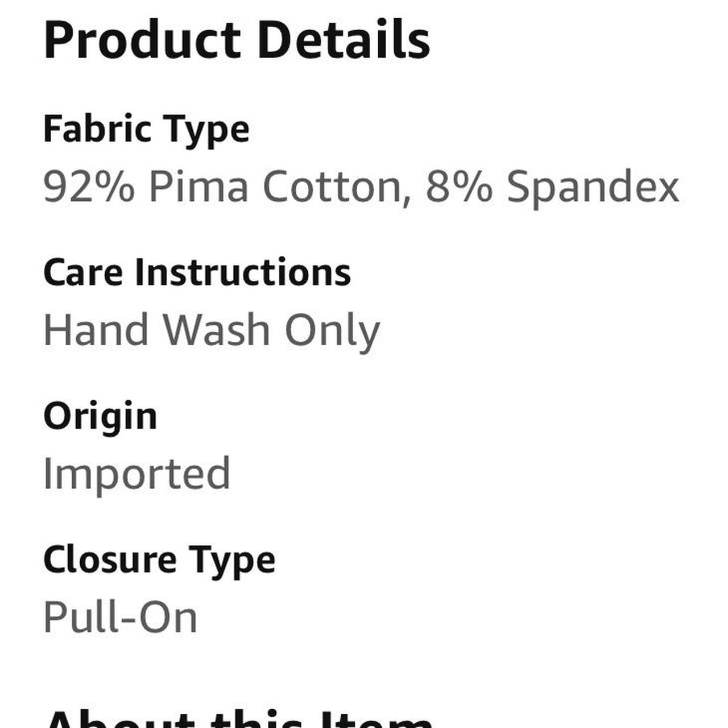Select the word "Pima"

pyautogui.click(x=198, y=187)
